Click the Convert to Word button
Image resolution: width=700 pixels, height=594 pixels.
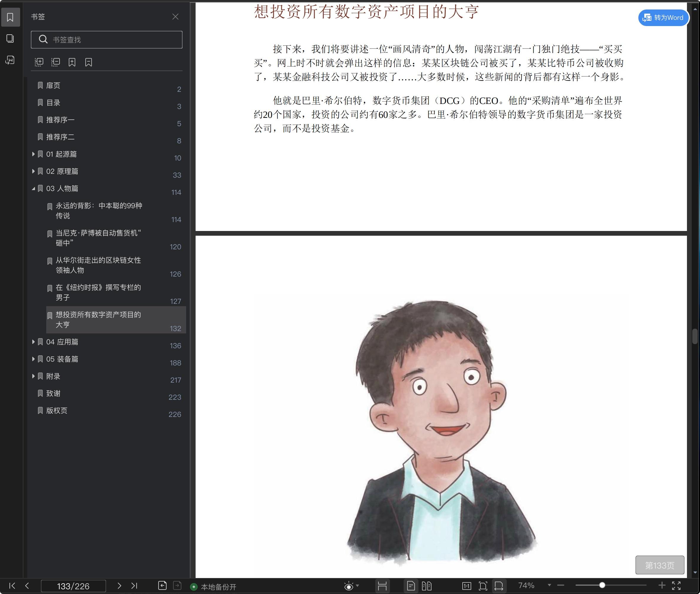tap(663, 17)
